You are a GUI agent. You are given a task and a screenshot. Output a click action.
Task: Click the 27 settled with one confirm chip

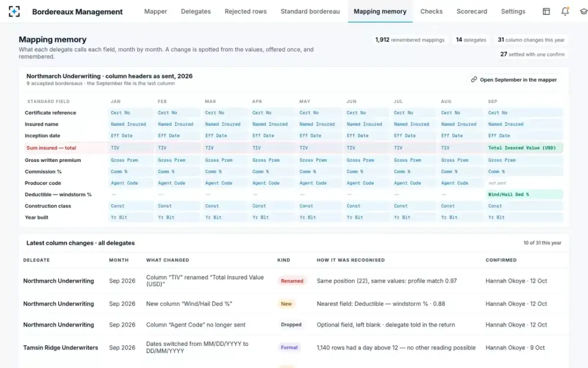[532, 54]
